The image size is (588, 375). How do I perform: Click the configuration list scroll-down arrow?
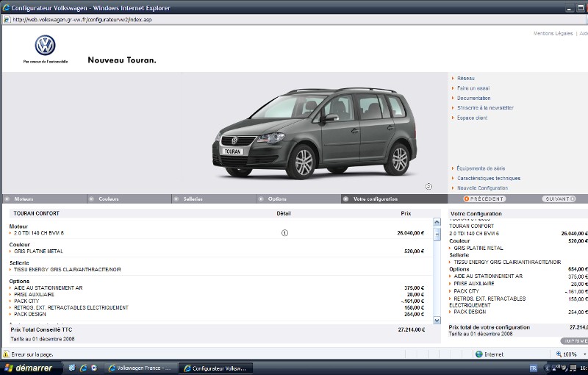pos(437,321)
